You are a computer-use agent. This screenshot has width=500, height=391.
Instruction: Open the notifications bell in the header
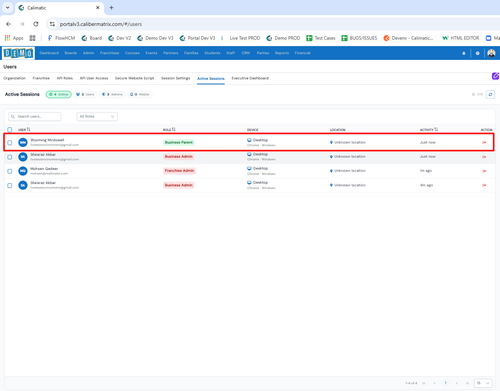(464, 53)
